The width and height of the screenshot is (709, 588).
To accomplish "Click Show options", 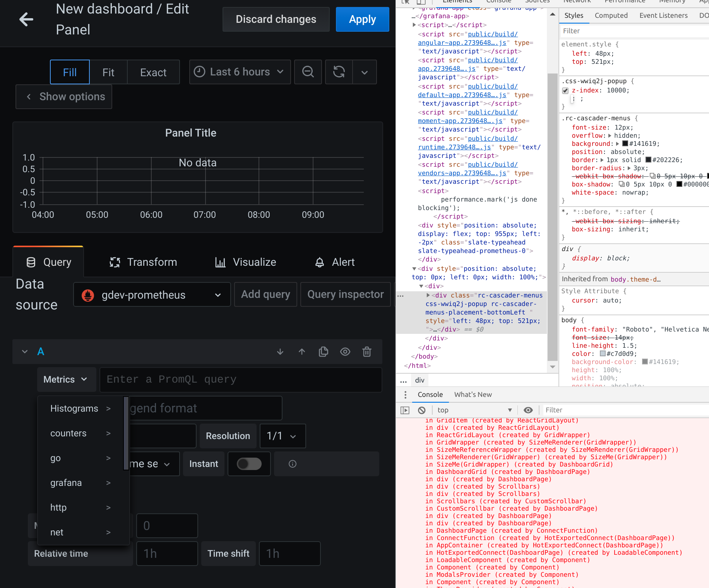I will tap(64, 97).
